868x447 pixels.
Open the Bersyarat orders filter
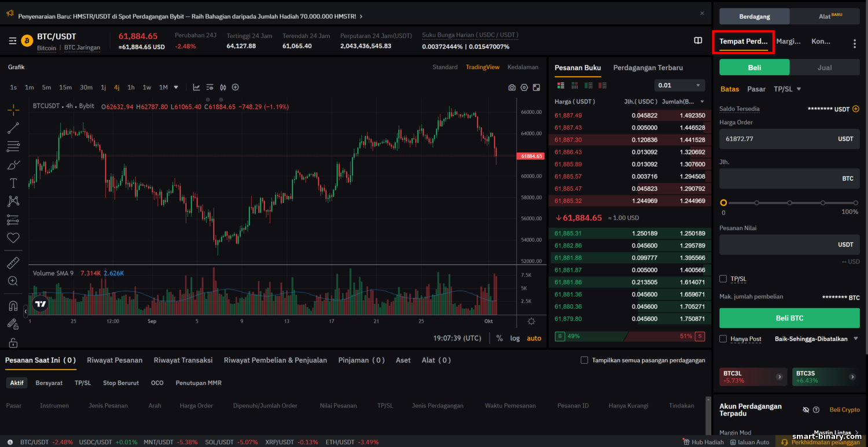tap(49, 383)
